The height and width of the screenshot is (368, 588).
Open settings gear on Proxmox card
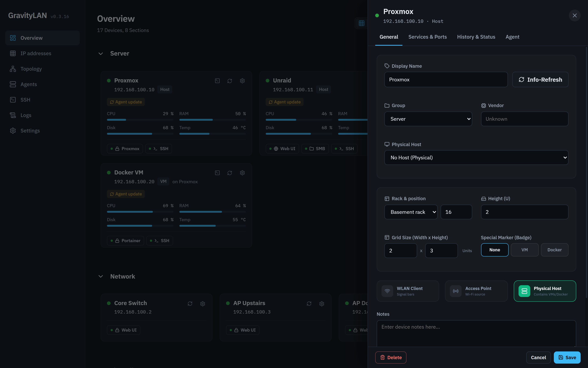[x=242, y=81]
